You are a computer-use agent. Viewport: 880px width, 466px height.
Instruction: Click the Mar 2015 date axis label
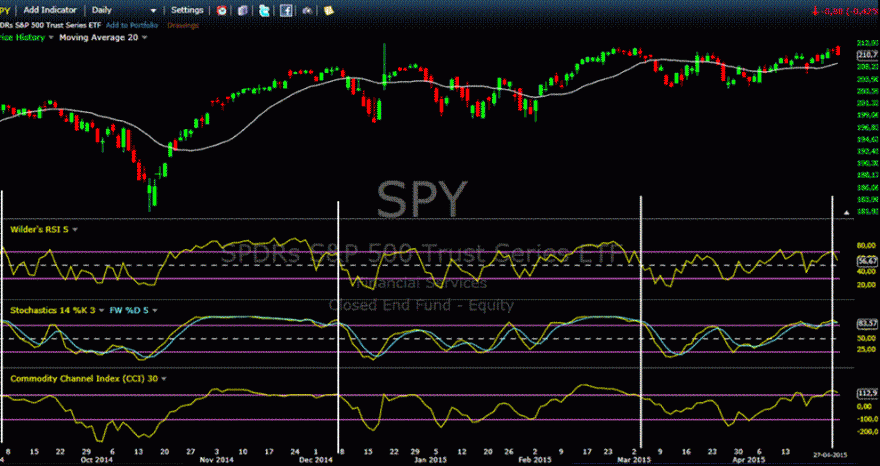pyautogui.click(x=633, y=459)
